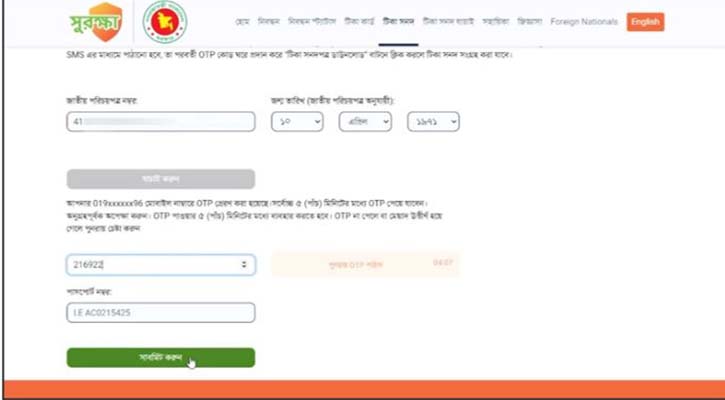Switch language with the English button
The image size is (725, 400).
point(645,22)
